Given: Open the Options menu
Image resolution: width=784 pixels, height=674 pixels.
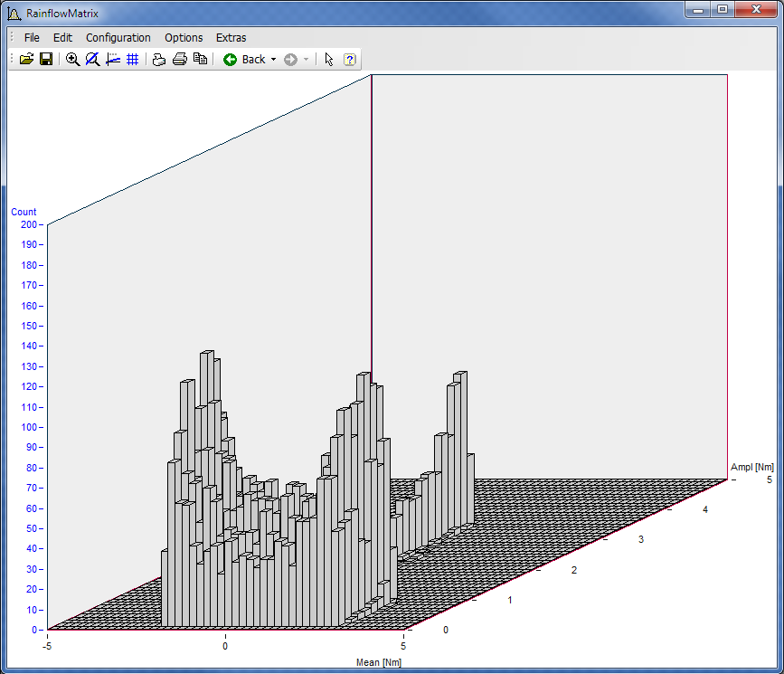Looking at the screenshot, I should point(184,38).
